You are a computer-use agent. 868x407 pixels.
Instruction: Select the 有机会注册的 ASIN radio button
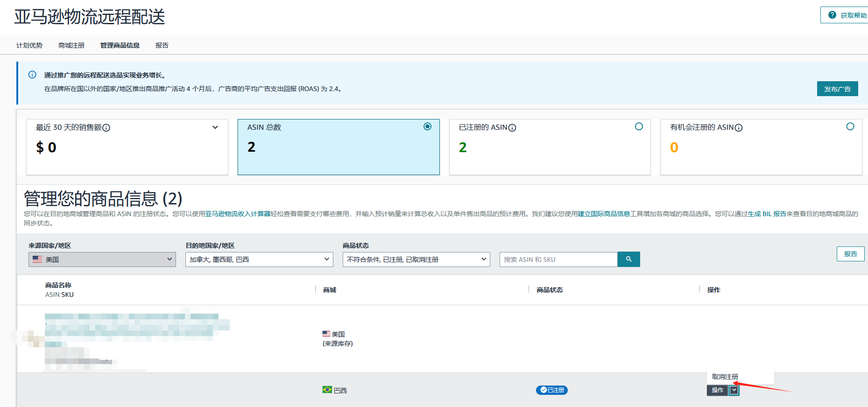click(850, 126)
